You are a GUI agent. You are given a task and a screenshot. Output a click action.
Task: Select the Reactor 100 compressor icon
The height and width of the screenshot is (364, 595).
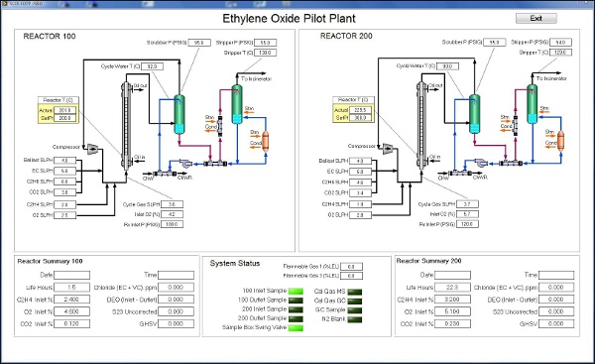pos(92,149)
